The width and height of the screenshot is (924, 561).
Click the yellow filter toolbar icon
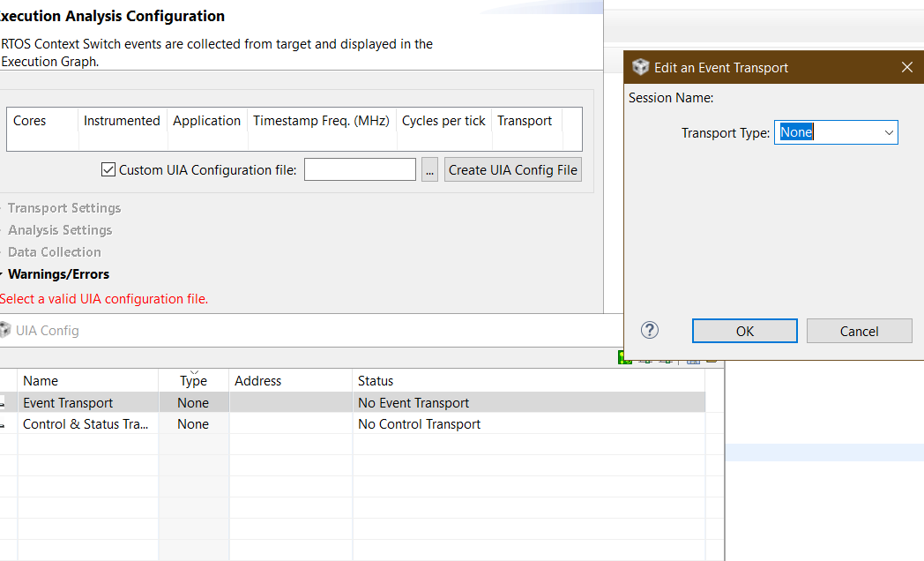pos(712,361)
